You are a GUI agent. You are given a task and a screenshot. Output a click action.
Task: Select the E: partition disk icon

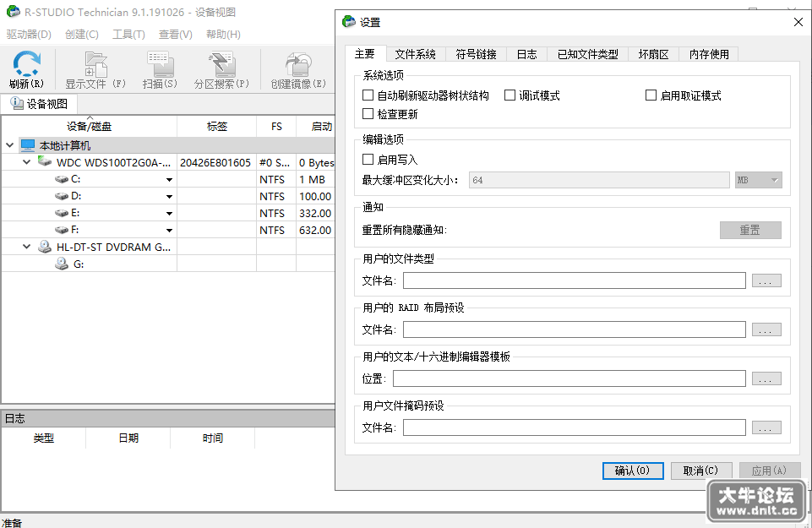tap(62, 213)
